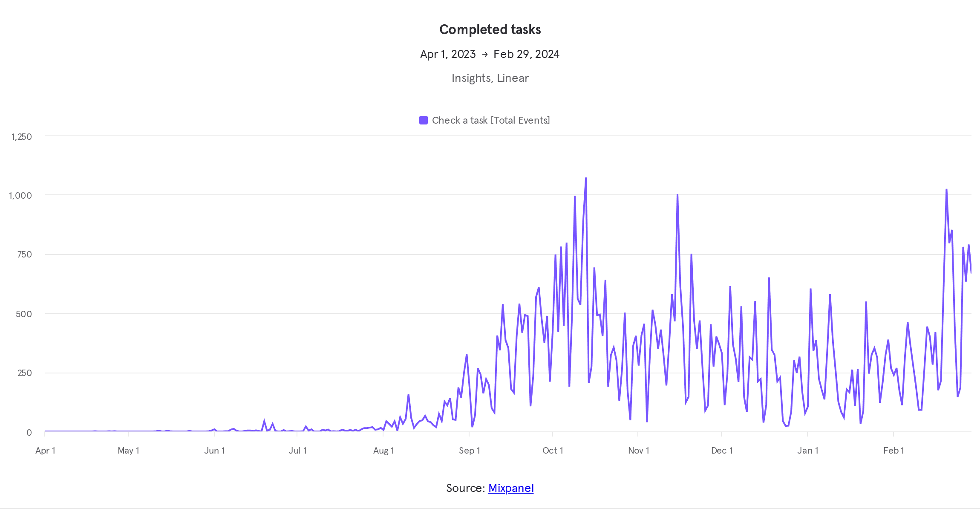Click the 'Feb 1' x-axis label
Image resolution: width=980 pixels, height=509 pixels.
(x=894, y=451)
